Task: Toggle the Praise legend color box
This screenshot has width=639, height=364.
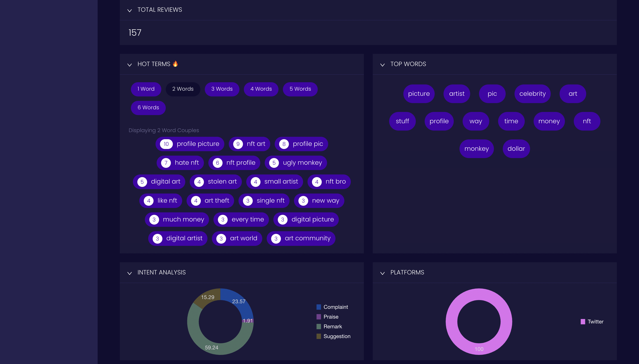Action: [x=318, y=317]
